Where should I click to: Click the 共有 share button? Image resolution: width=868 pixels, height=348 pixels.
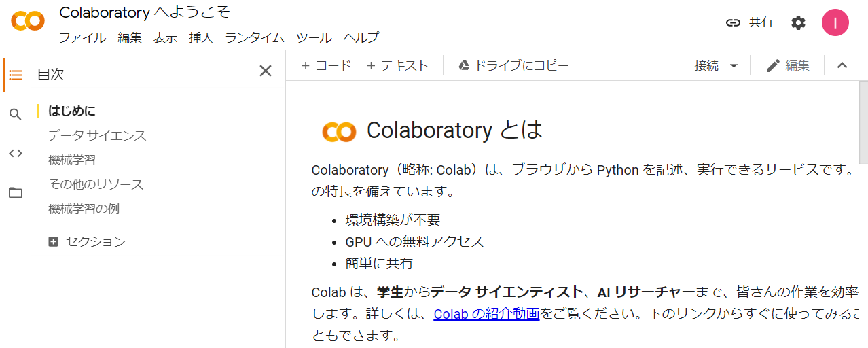pos(749,22)
